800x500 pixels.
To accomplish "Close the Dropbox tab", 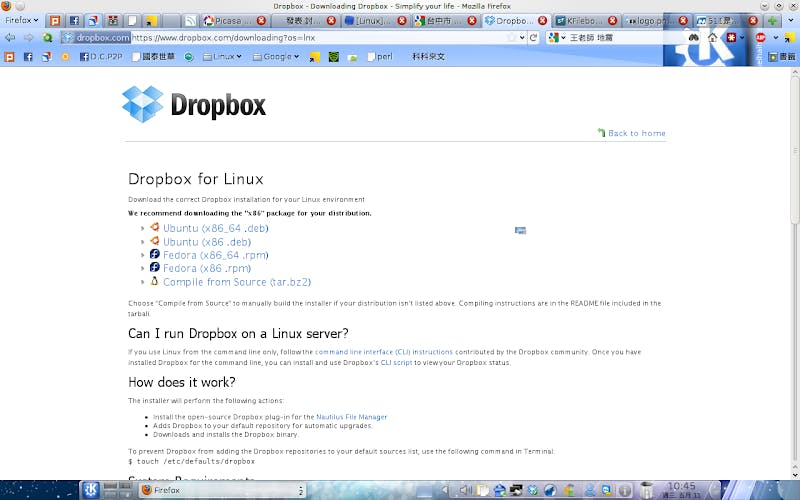I will coord(543,20).
